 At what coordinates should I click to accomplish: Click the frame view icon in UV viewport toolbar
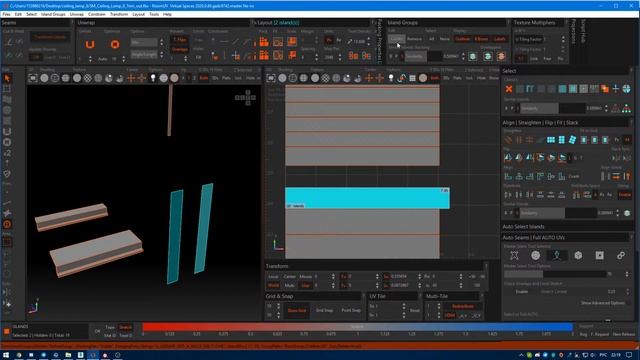(x=271, y=78)
